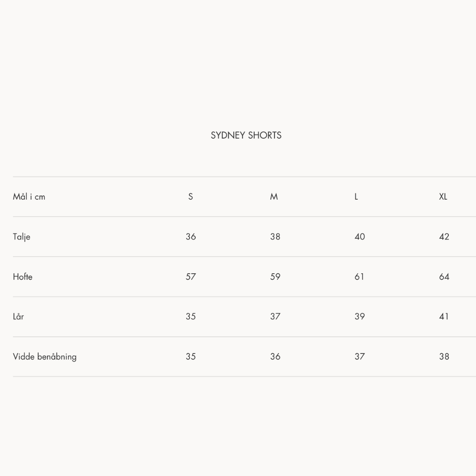Select the M size column header
Screen dimensions: 476x476
pyautogui.click(x=274, y=197)
